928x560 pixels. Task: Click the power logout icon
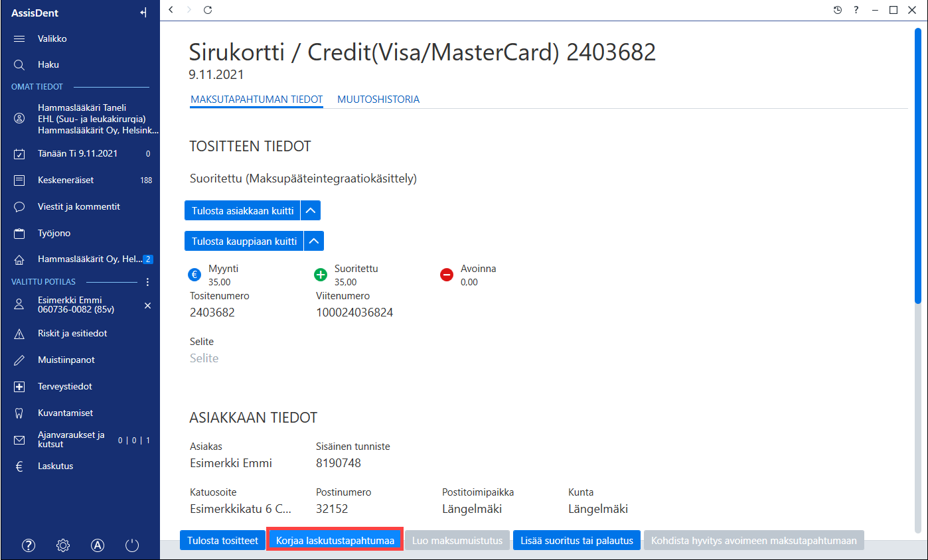click(x=132, y=545)
